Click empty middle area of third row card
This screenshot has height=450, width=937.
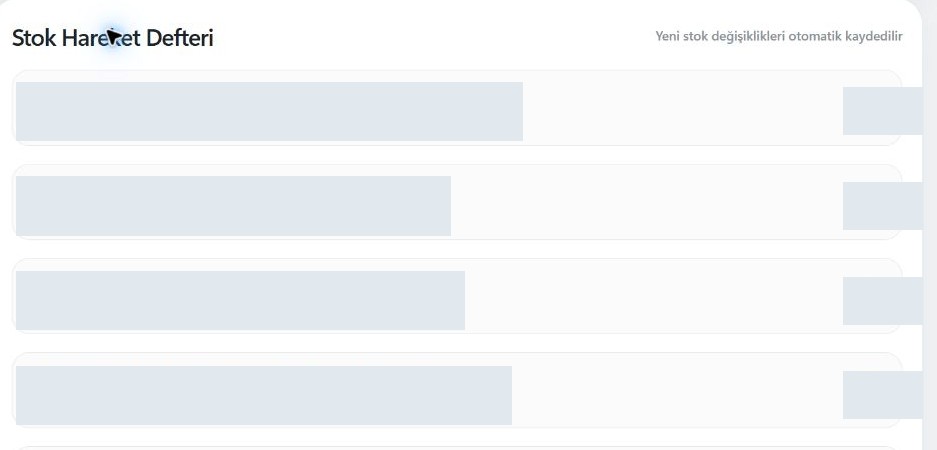(654, 296)
